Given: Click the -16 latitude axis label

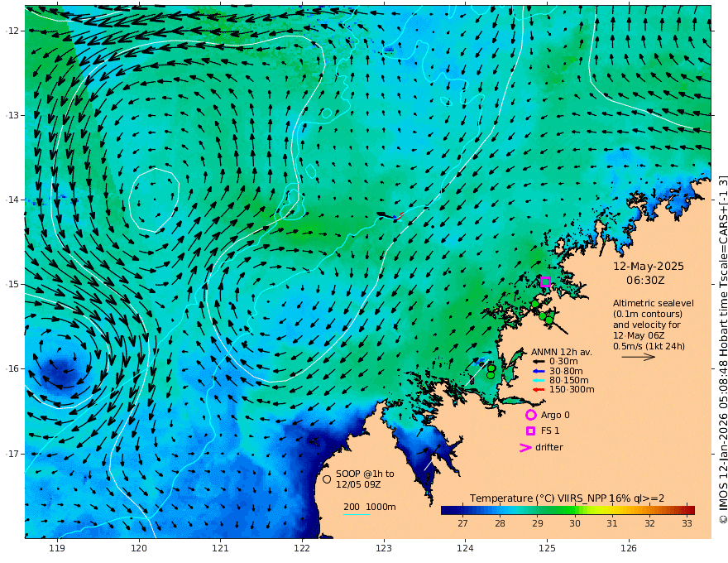Looking at the screenshot, I should [12, 368].
